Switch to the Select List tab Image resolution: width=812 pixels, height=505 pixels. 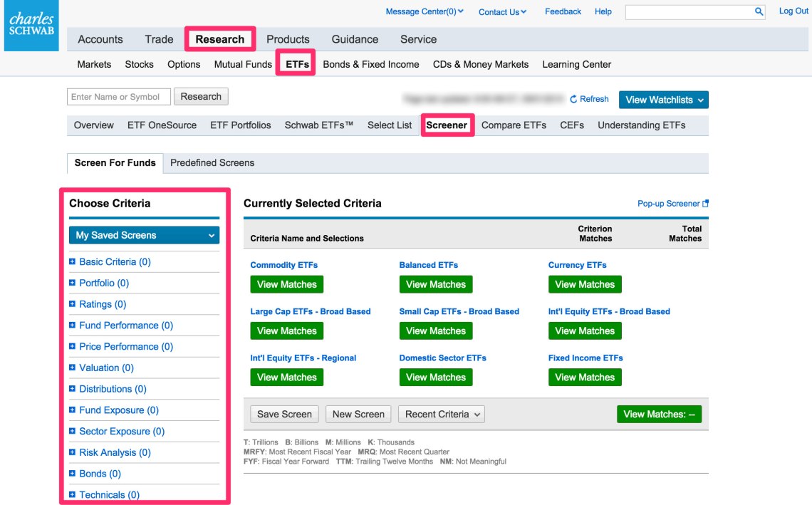[390, 125]
